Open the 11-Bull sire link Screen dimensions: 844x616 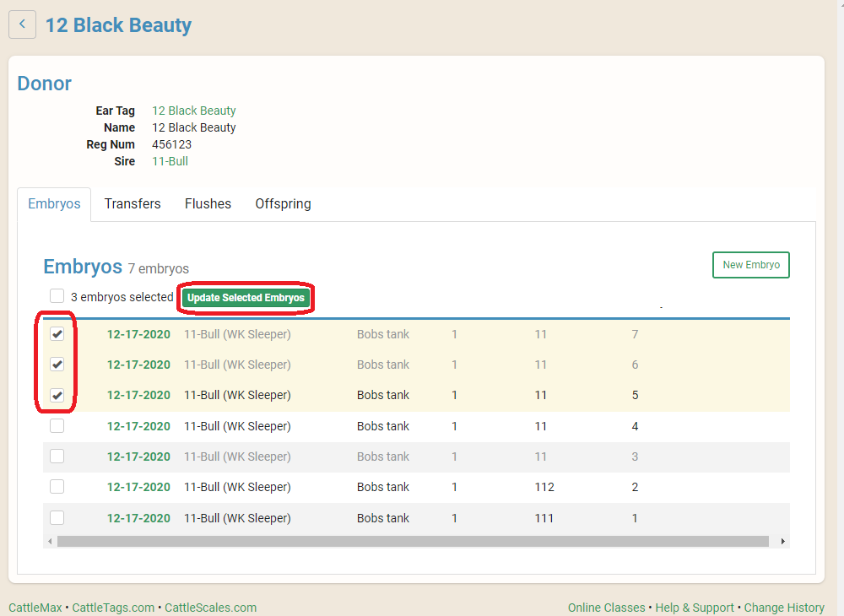click(x=170, y=161)
